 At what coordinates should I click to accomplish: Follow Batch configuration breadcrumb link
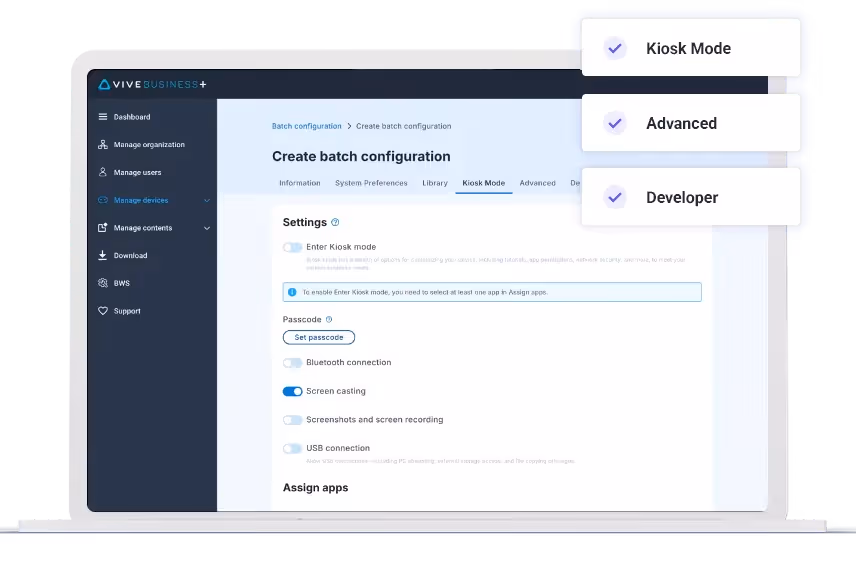[x=306, y=126]
